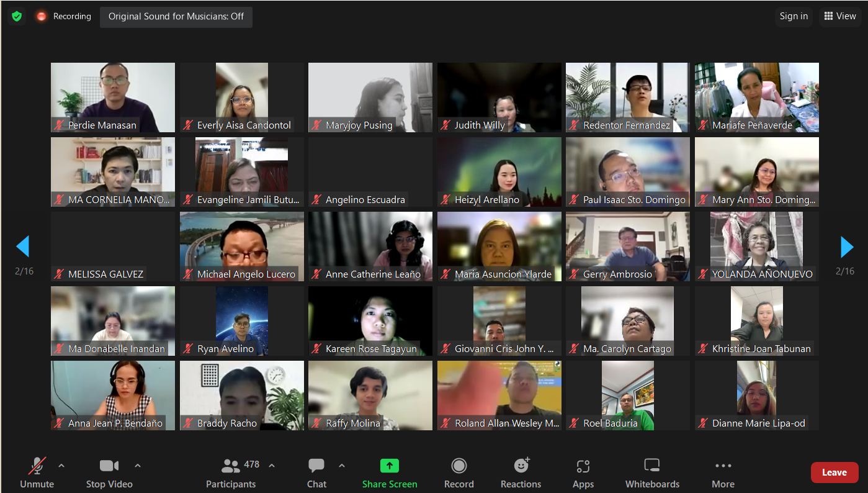This screenshot has width=868, height=493.
Task: Click the Raffy Molina name label
Action: coord(353,423)
